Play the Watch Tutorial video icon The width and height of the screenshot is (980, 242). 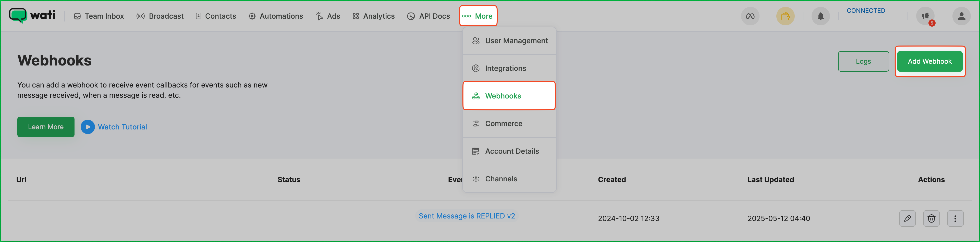click(88, 127)
